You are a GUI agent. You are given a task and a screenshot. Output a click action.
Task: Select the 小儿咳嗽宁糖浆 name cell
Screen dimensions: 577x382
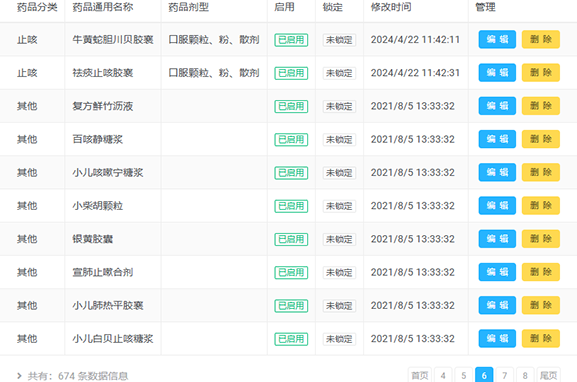[x=107, y=173]
